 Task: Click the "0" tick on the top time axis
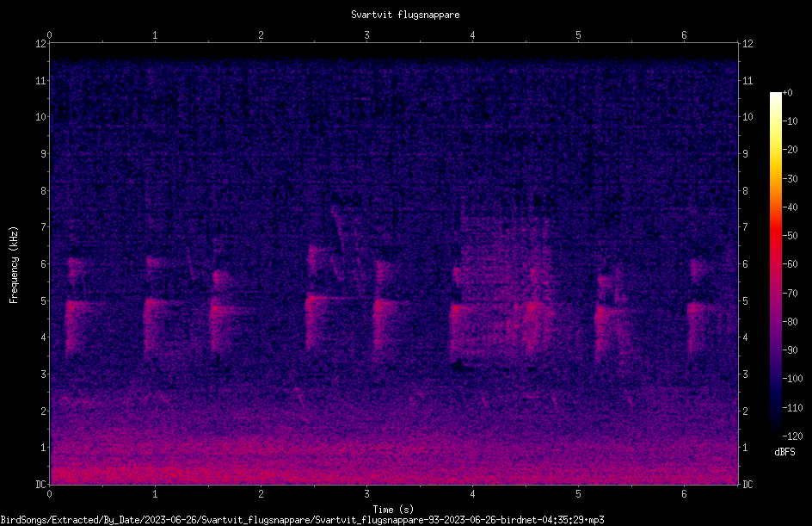point(49,35)
